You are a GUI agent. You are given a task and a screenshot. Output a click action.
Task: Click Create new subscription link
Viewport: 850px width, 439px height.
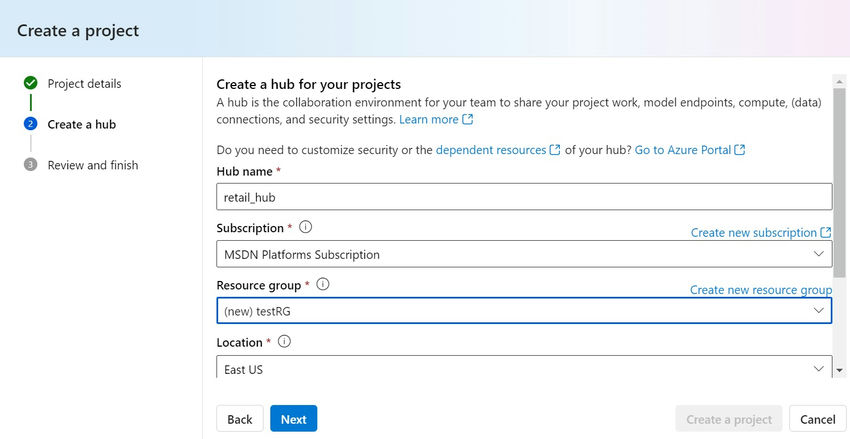[754, 233]
